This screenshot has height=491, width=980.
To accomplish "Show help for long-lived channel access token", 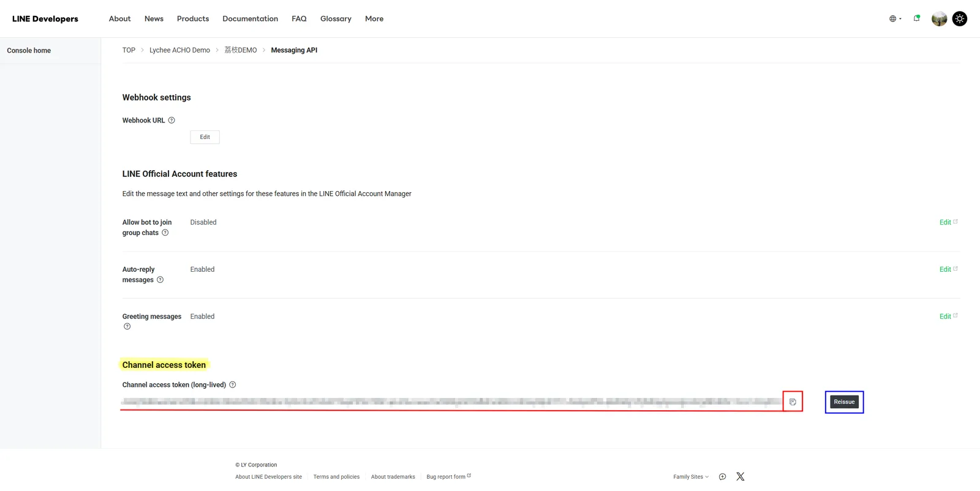I will coord(232,384).
